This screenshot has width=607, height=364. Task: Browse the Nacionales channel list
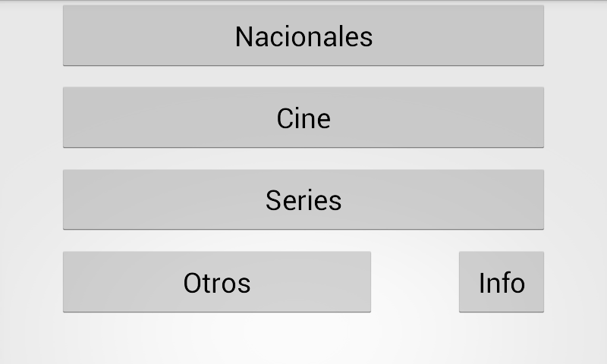(x=303, y=36)
